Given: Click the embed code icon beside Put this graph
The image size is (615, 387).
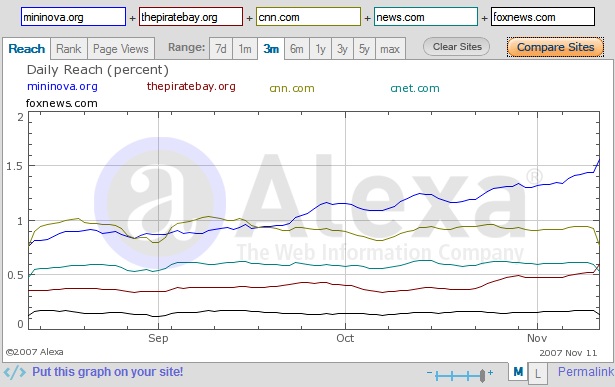Looking at the screenshot, I should pos(15,372).
